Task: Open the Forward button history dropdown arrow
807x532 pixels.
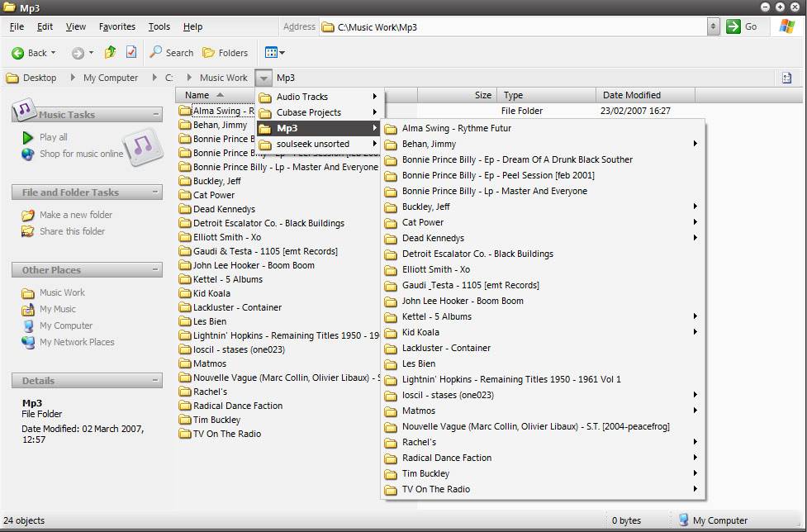Action: pos(91,53)
